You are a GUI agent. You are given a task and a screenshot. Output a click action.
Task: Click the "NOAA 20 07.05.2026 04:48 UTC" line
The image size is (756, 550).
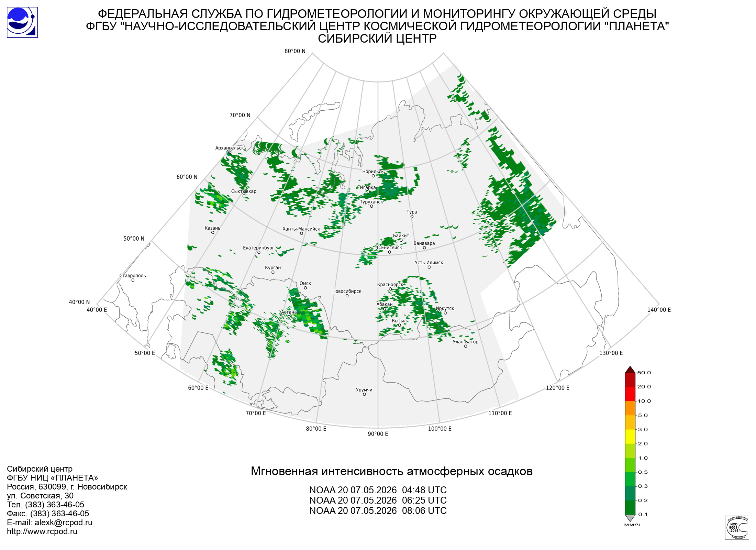(378, 490)
